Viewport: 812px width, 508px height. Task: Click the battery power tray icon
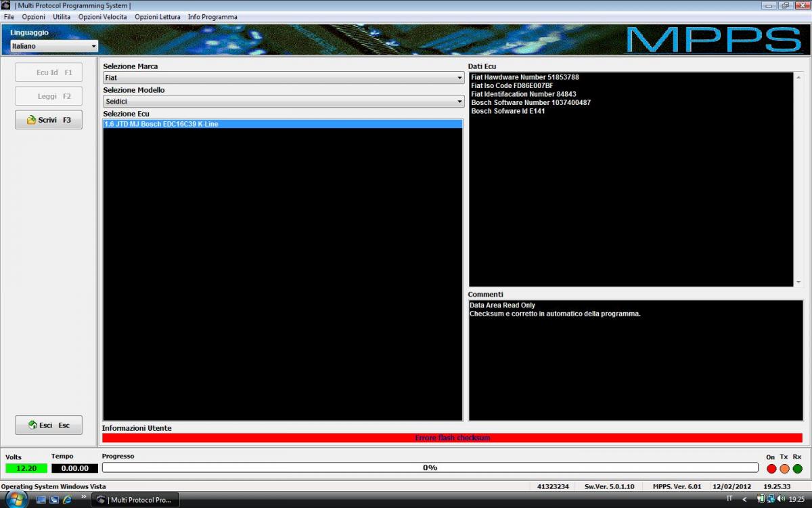tap(761, 499)
